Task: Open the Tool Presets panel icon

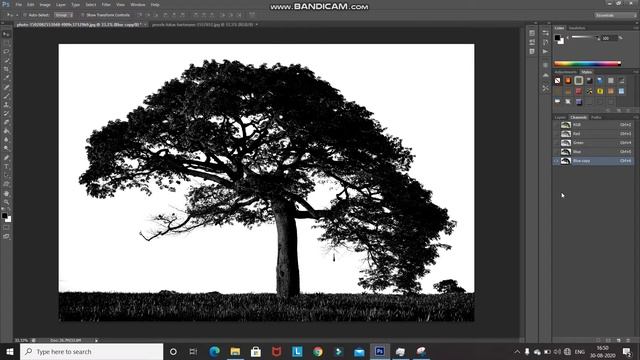Action: [546, 88]
